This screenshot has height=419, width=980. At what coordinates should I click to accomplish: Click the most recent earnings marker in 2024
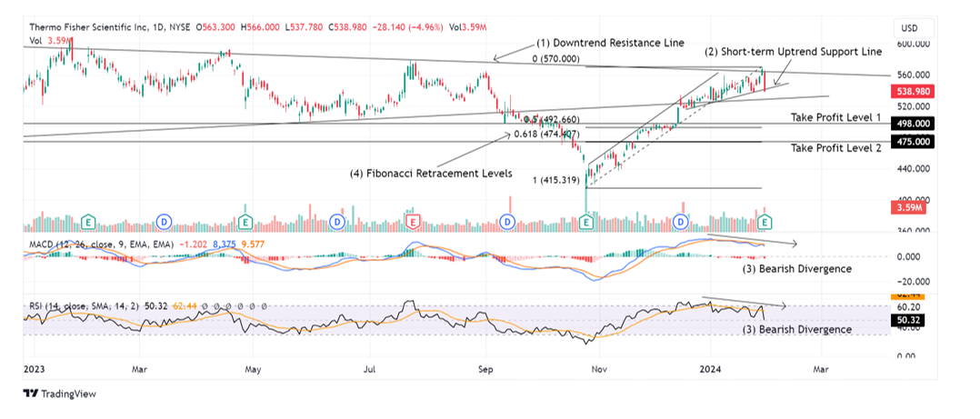click(x=765, y=222)
